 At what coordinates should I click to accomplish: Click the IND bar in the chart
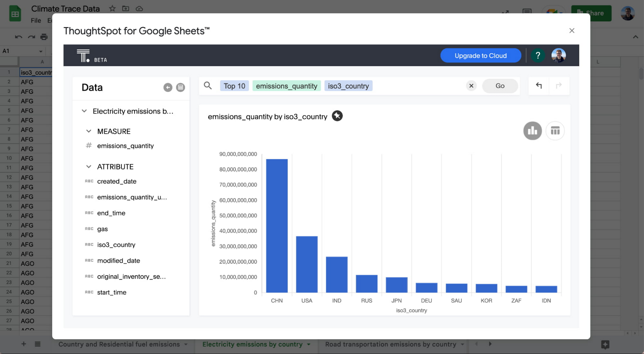pyautogui.click(x=337, y=275)
